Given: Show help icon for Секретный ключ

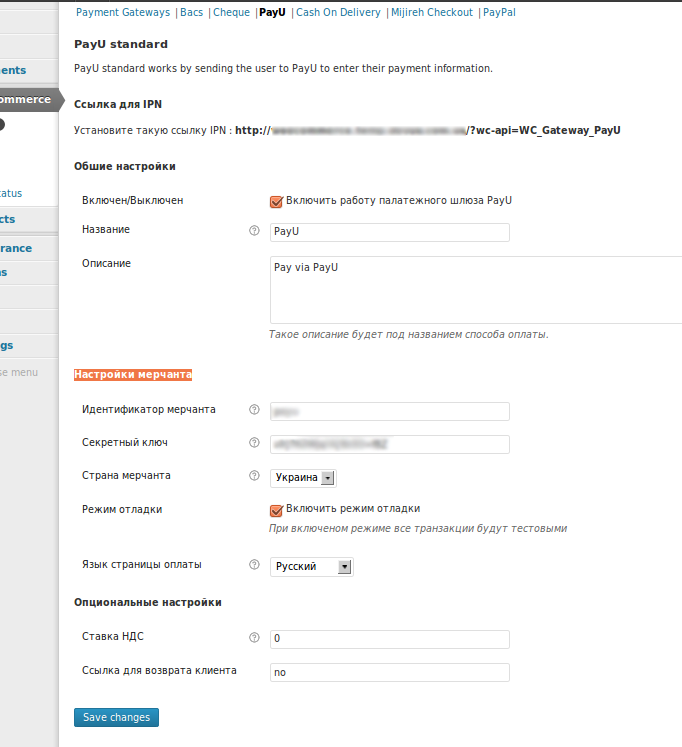Looking at the screenshot, I should point(254,443).
